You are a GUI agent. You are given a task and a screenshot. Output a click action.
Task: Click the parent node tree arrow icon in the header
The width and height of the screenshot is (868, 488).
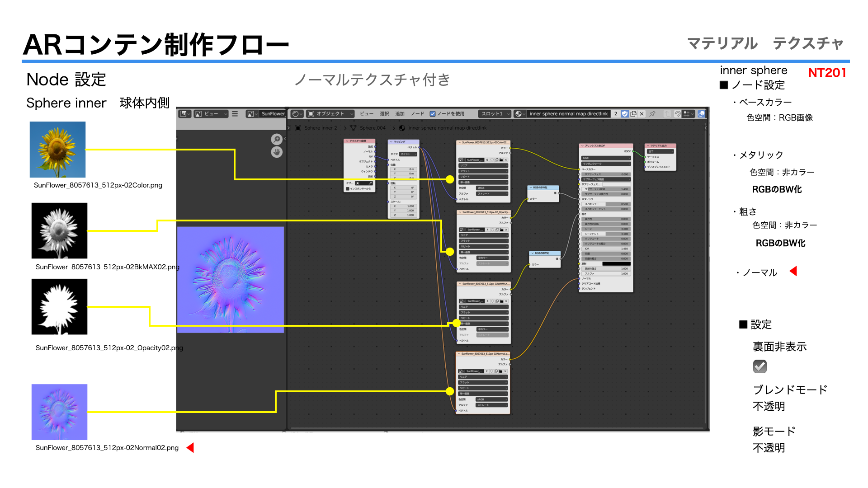click(667, 114)
